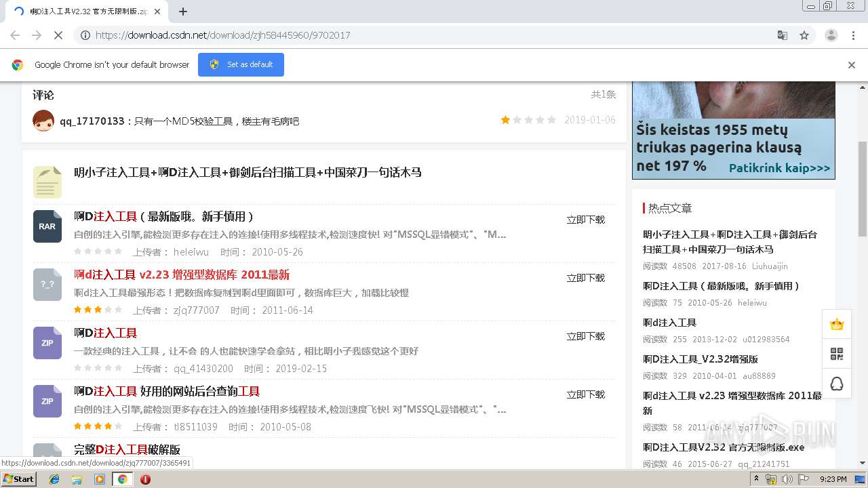
Task: Click the Patikrink kaip>>> ad link
Action: click(x=779, y=168)
